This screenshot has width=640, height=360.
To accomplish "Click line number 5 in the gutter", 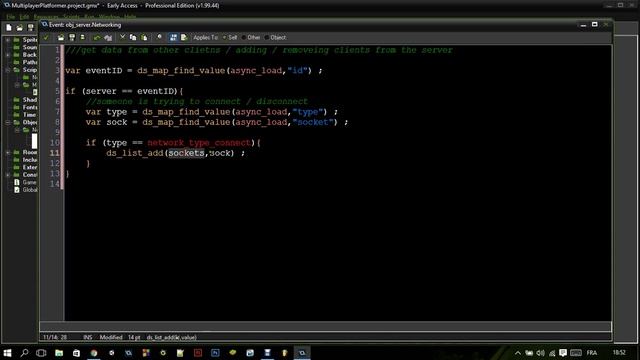I will coord(57,91).
